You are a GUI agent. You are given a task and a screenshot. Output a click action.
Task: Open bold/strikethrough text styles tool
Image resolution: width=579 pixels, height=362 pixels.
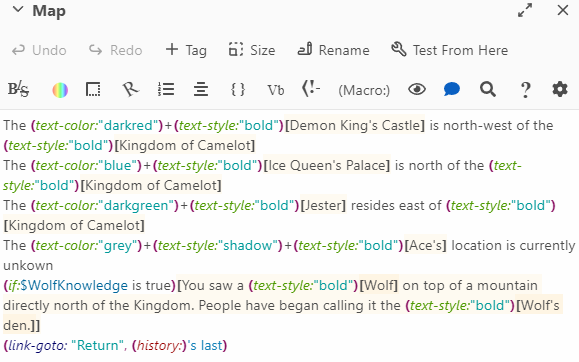[x=18, y=89]
